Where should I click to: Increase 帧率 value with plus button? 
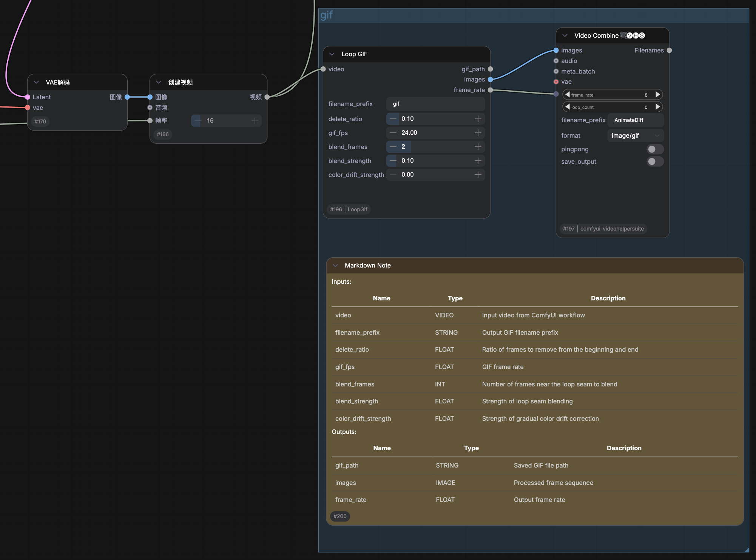tap(255, 121)
